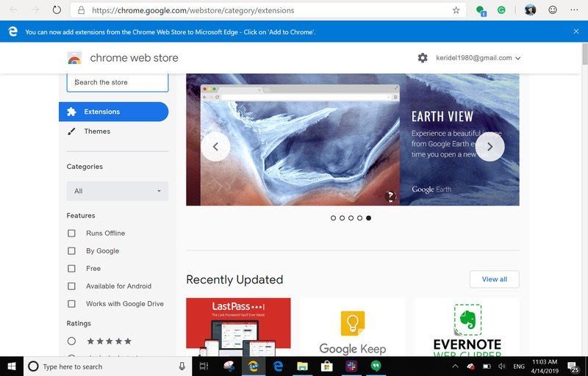This screenshot has width=588, height=376.
Task: Open the green chat extension with badge
Action: [x=481, y=11]
